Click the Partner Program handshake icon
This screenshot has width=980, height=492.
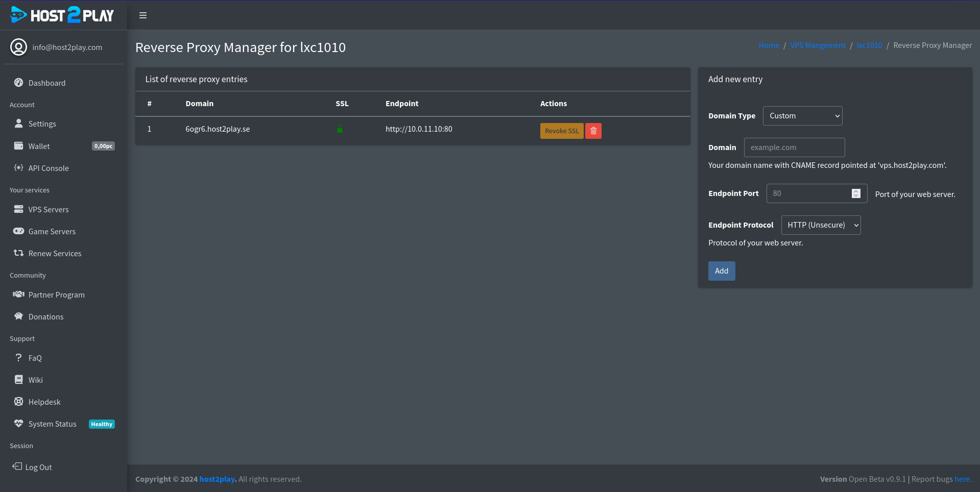coord(18,294)
